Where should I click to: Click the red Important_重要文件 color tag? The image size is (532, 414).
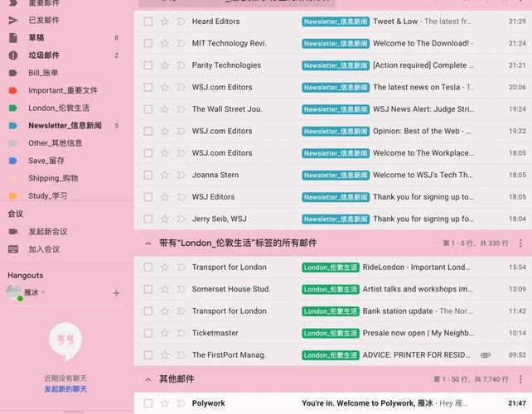[x=13, y=90]
